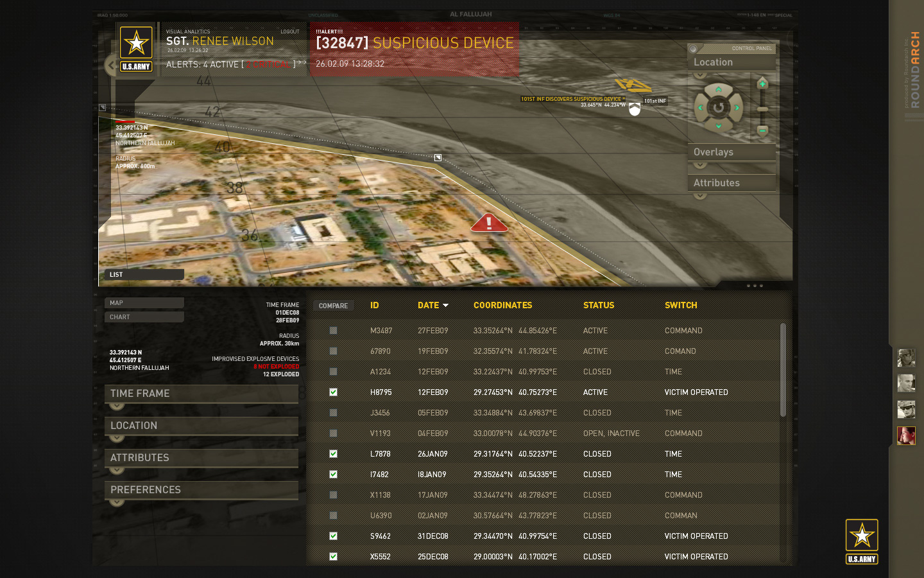Select the highlighted fourth portrait thumbnail
924x578 pixels.
pos(906,435)
